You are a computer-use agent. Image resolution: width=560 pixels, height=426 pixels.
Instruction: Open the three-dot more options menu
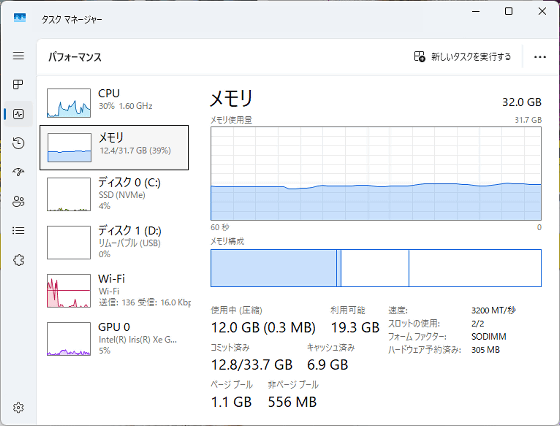[x=540, y=57]
